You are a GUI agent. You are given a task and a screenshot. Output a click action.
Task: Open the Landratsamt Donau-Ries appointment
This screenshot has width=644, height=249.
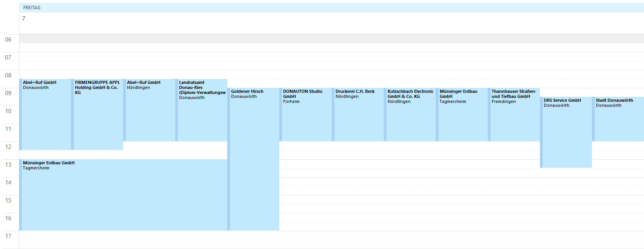[x=201, y=110]
